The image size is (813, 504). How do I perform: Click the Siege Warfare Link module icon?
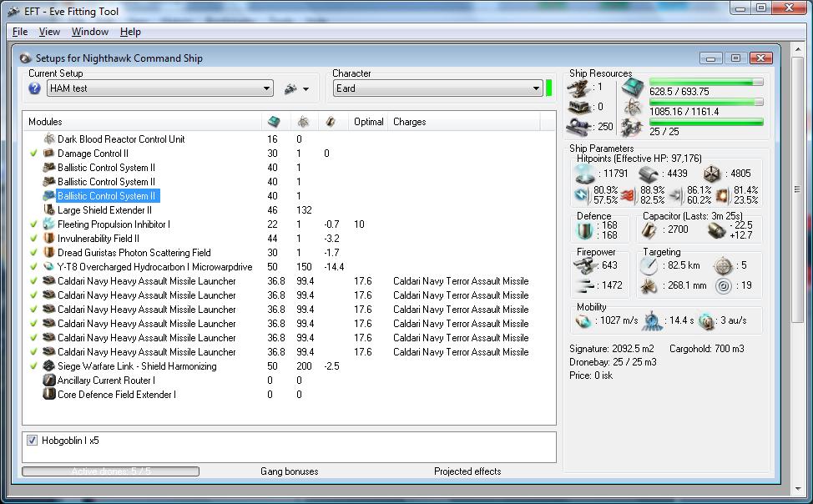pyautogui.click(x=49, y=366)
